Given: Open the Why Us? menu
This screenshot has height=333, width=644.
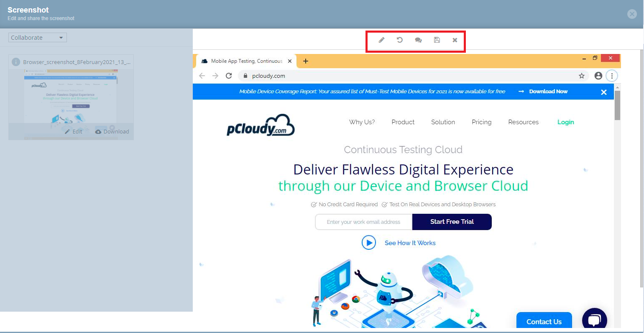Looking at the screenshot, I should [x=362, y=122].
